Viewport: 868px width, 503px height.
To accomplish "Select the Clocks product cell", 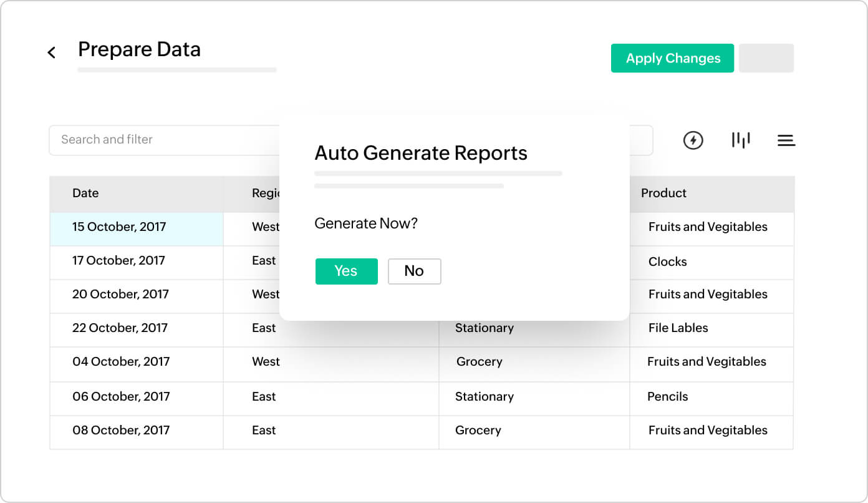I will coord(667,262).
